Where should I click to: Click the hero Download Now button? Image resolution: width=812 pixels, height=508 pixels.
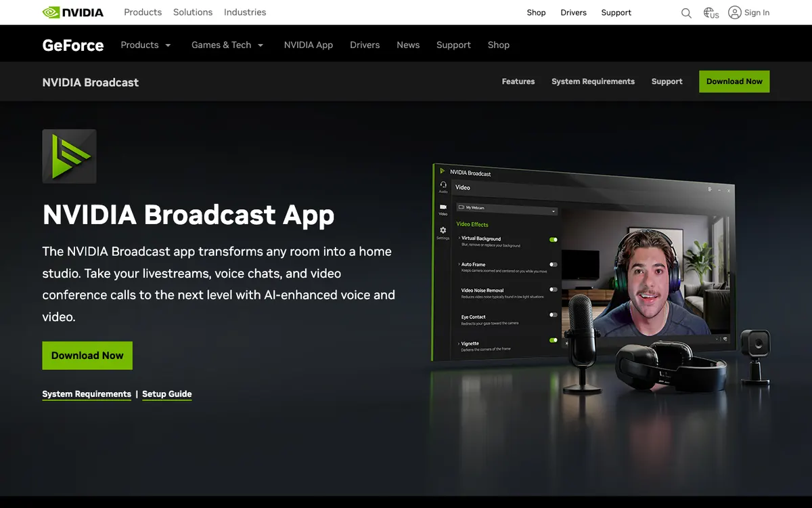(x=87, y=356)
